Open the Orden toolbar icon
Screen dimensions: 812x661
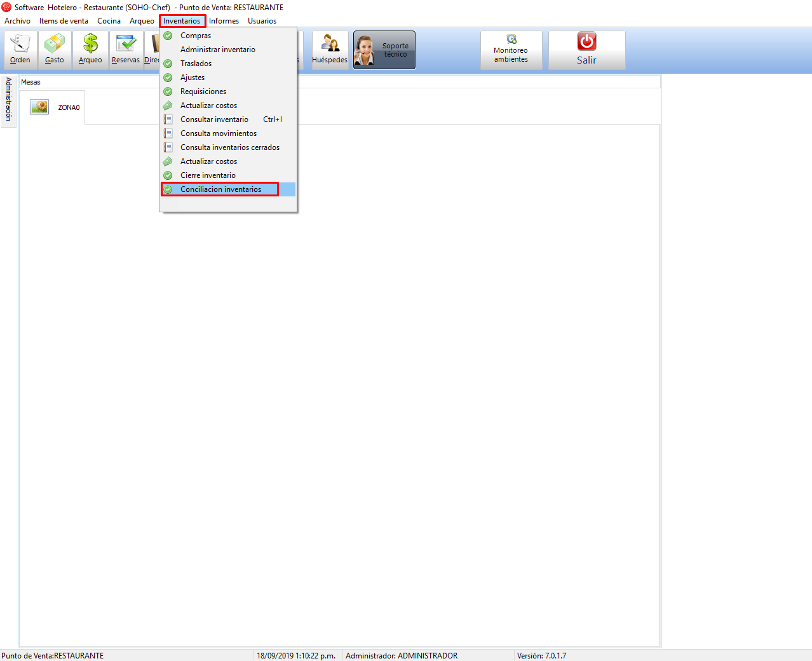(x=20, y=49)
